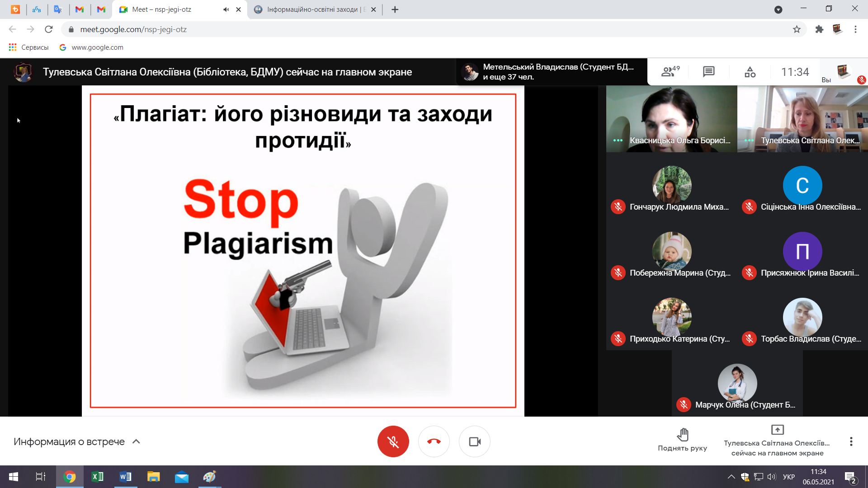Open Excel from the Windows taskbar

click(97, 477)
